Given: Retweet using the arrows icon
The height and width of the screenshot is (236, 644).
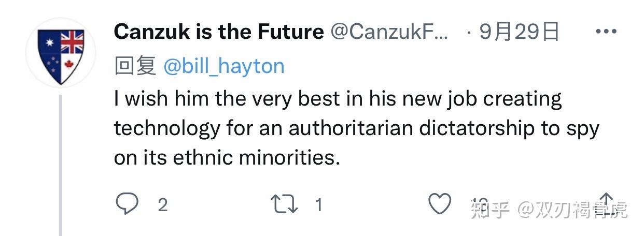Looking at the screenshot, I should click(285, 204).
